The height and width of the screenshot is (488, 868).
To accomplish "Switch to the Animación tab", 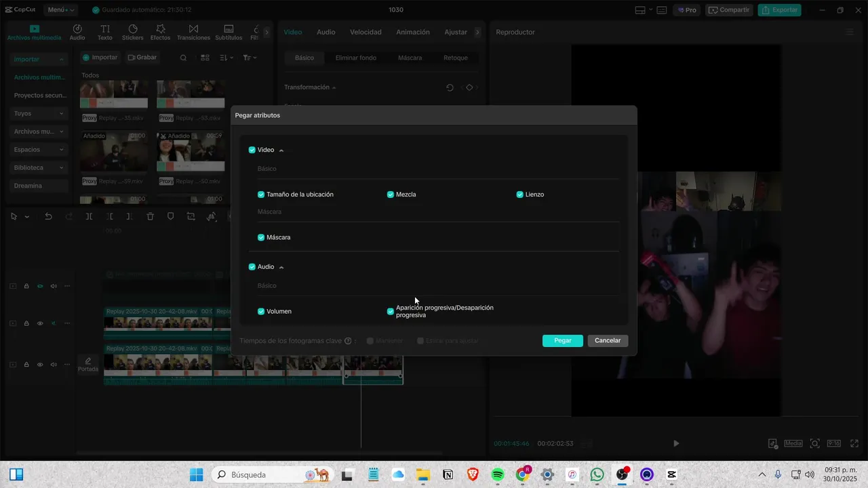I will tap(413, 32).
